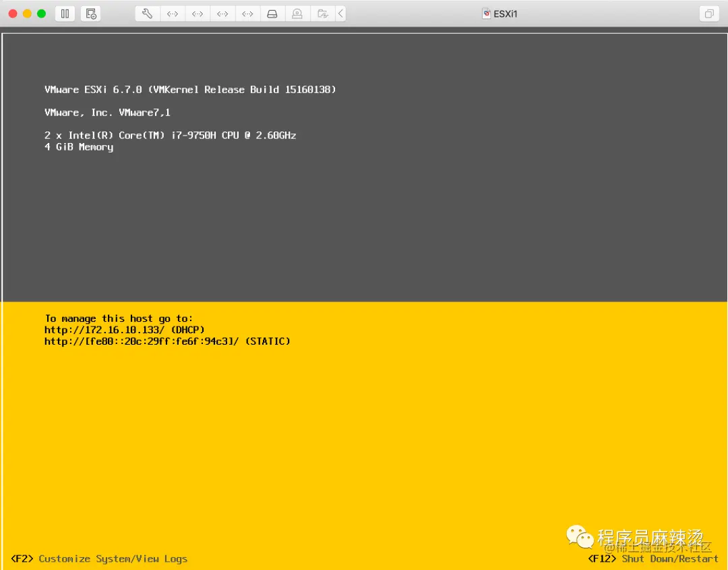728x570 pixels.
Task: Close the ESXi1 window
Action: 13,14
